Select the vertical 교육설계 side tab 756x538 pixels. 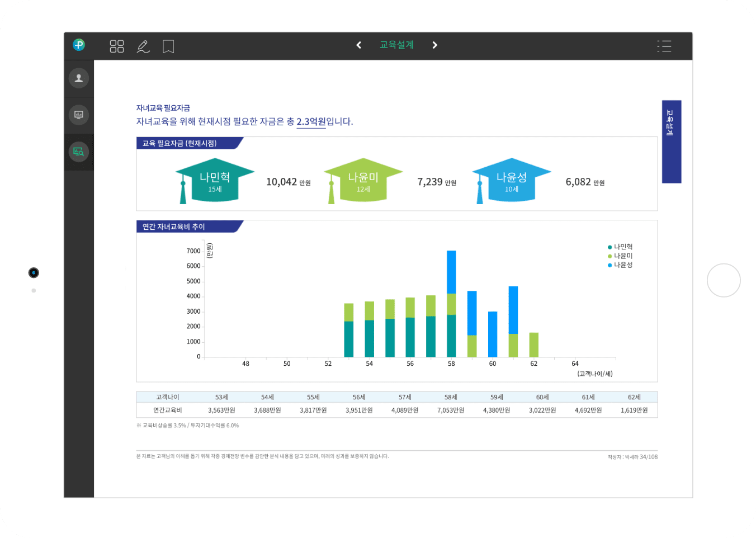pyautogui.click(x=672, y=141)
